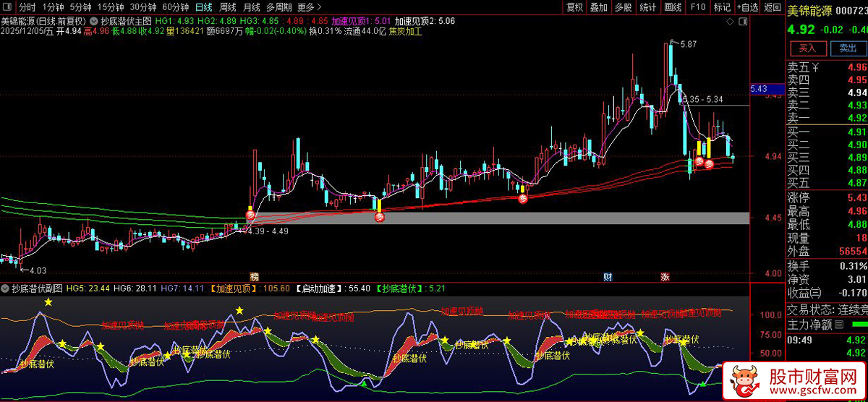
Task: Open the 抄底潜伏主图 indicator dropdown
Action: click(x=94, y=21)
